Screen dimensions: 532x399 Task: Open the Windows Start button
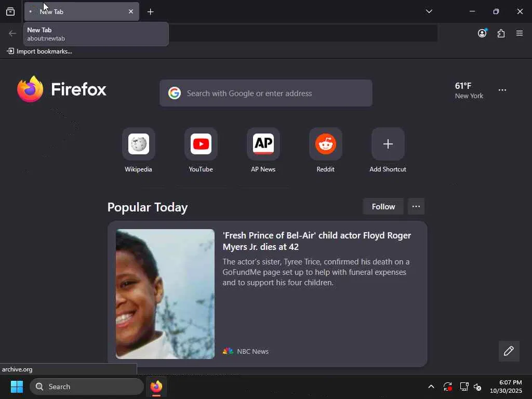pos(17,387)
